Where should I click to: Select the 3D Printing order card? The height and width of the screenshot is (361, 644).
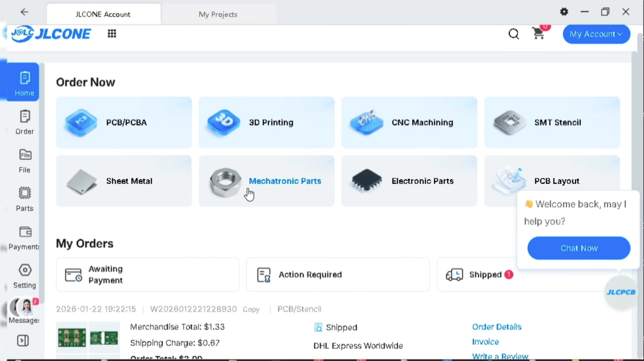266,122
